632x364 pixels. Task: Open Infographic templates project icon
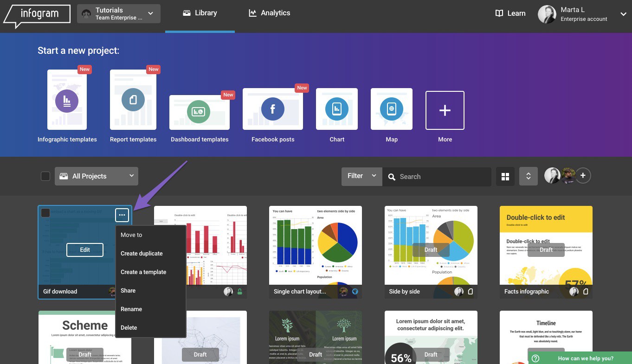pos(67,100)
